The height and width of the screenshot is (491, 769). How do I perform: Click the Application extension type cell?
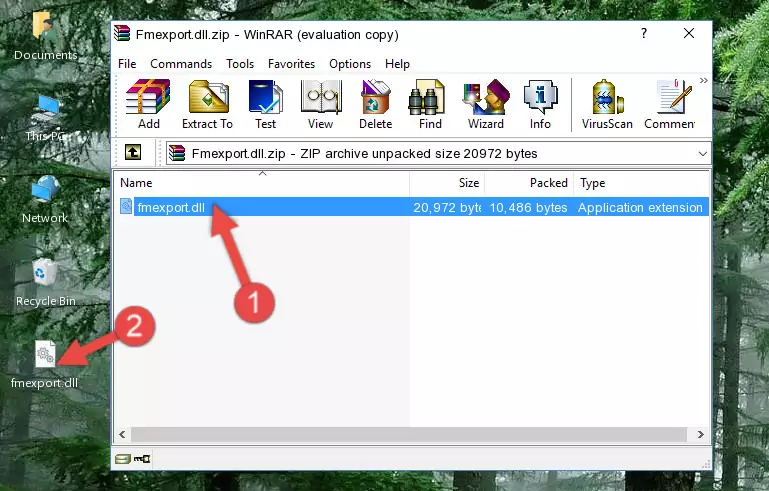640,207
